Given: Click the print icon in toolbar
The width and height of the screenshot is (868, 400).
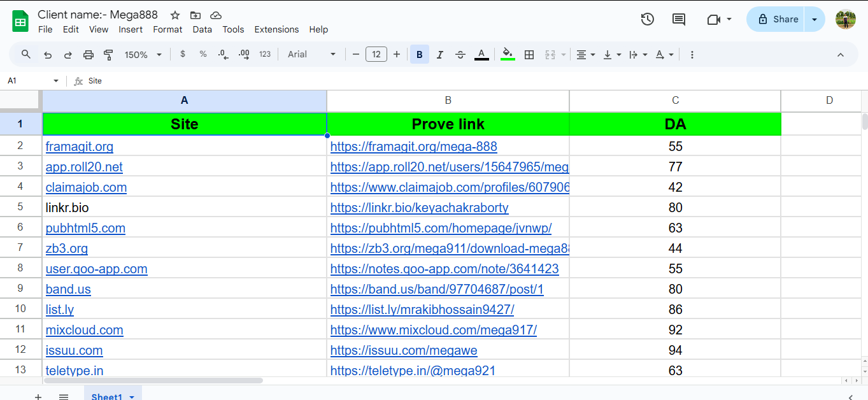Looking at the screenshot, I should [89, 55].
